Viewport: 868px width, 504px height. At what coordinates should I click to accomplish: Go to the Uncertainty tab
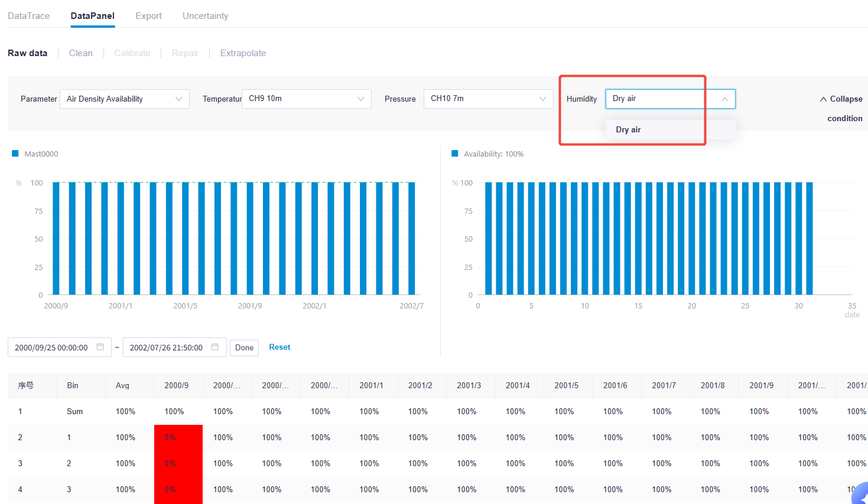pyautogui.click(x=205, y=16)
